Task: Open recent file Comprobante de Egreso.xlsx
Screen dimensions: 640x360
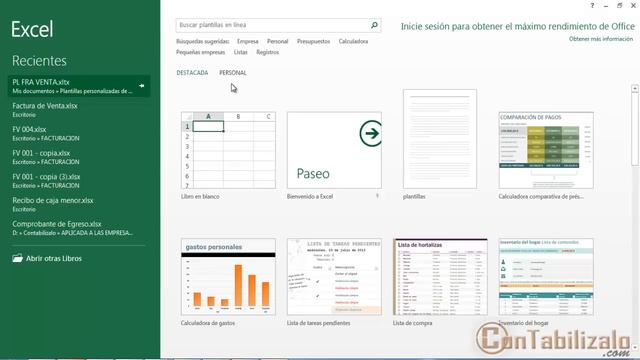Action: pyautogui.click(x=79, y=228)
